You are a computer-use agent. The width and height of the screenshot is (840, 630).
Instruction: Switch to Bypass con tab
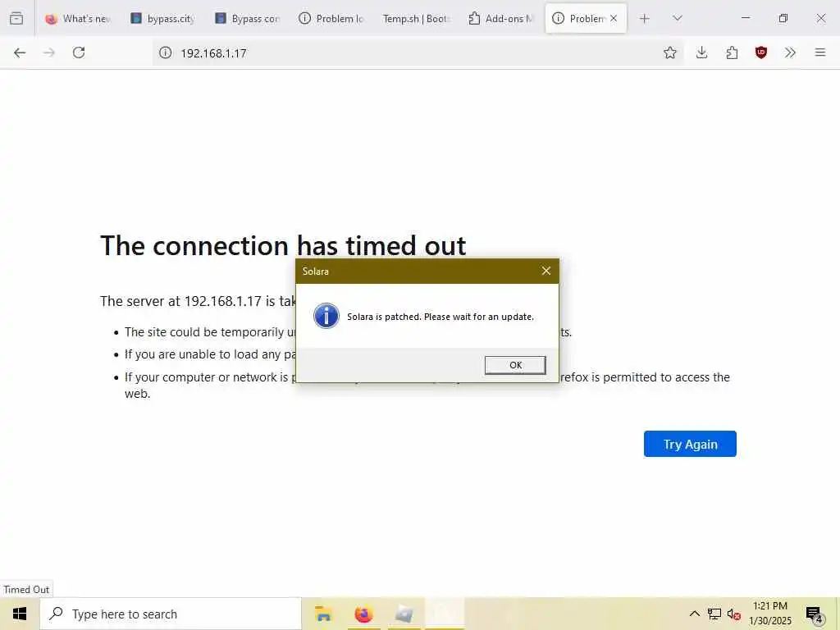248,18
